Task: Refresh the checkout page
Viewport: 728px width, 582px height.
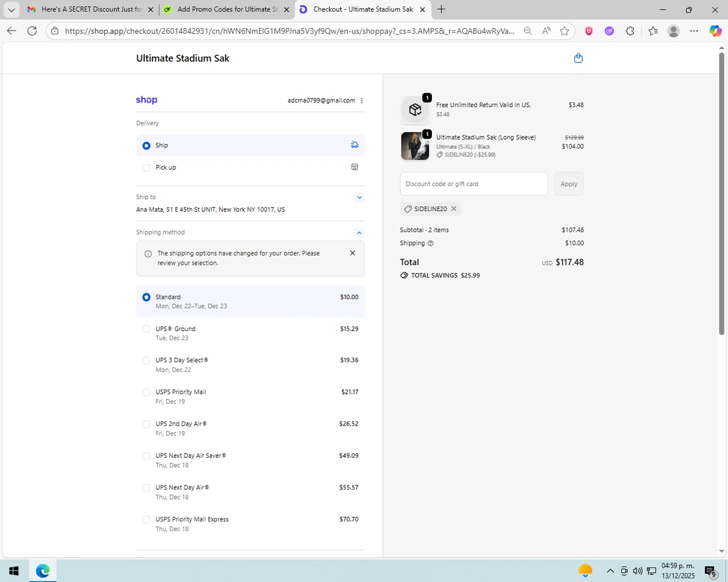Action: [x=32, y=31]
